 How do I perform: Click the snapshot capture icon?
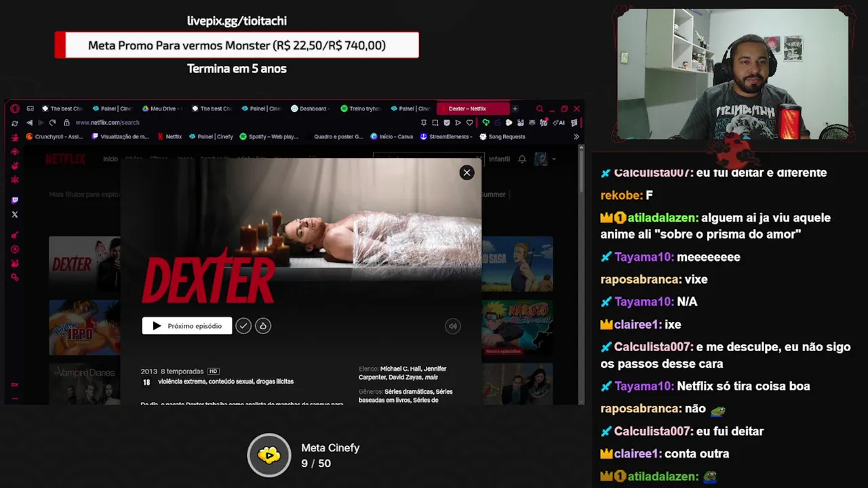pyautogui.click(x=435, y=123)
